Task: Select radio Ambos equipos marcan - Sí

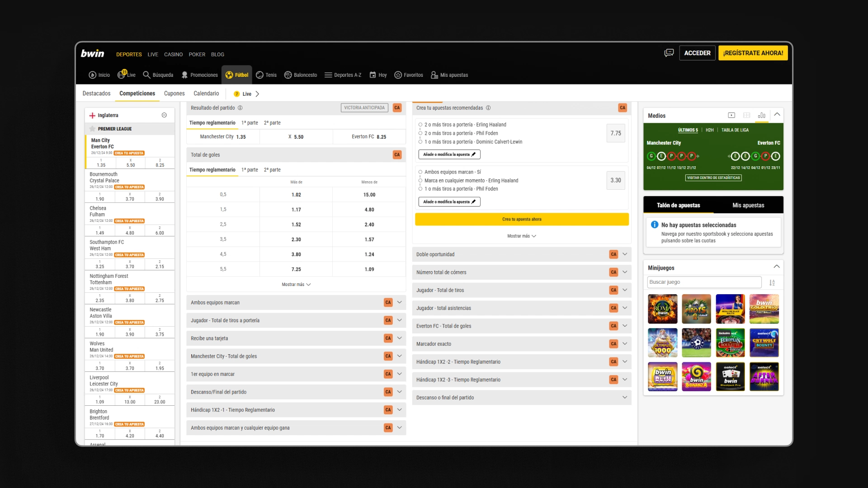Action: click(x=420, y=172)
